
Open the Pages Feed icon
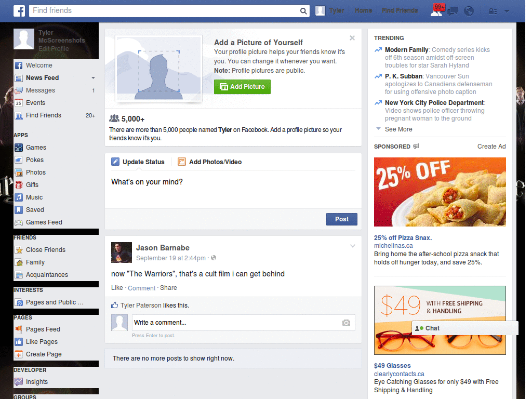pyautogui.click(x=19, y=329)
